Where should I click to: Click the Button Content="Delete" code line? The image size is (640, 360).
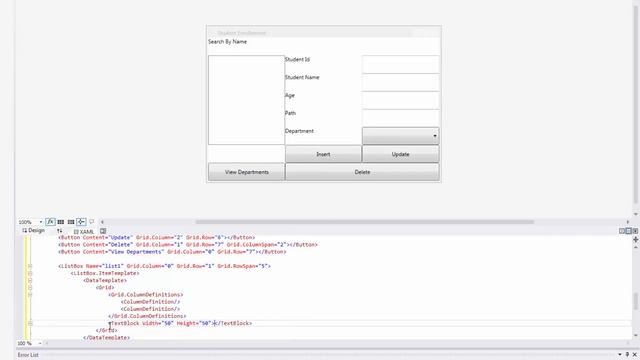coord(187,244)
